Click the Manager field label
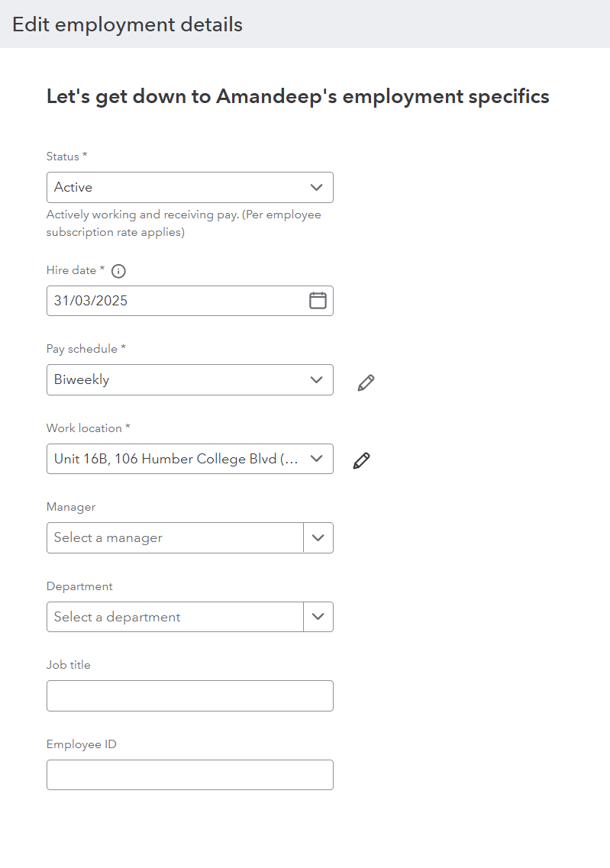Screen dimensions: 610x868 71,507
